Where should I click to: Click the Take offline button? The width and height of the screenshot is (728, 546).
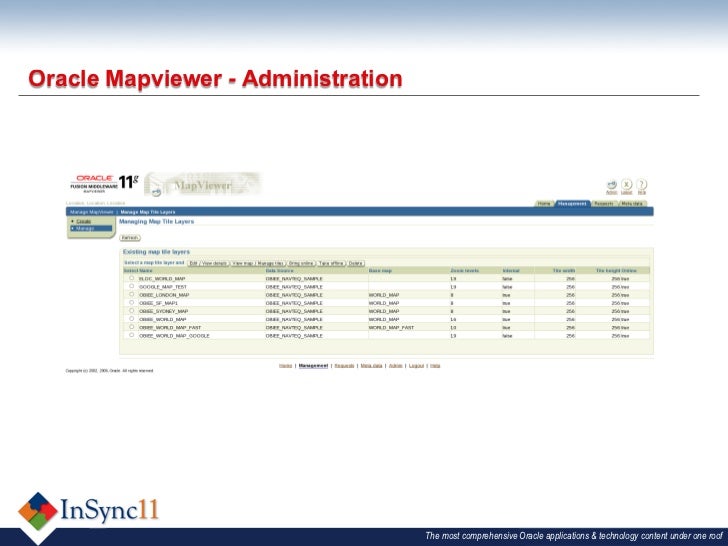click(331, 263)
